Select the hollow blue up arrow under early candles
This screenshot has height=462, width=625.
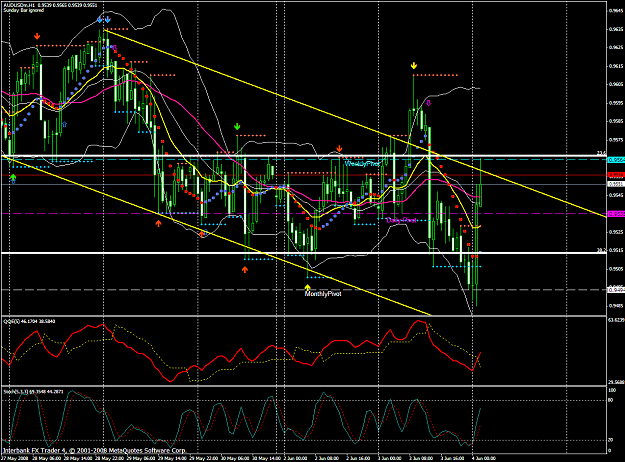point(65,124)
